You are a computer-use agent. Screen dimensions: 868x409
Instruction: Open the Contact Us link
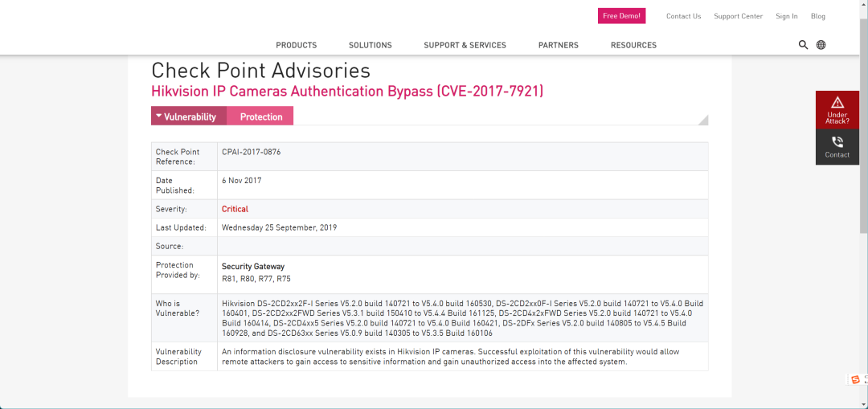[684, 16]
